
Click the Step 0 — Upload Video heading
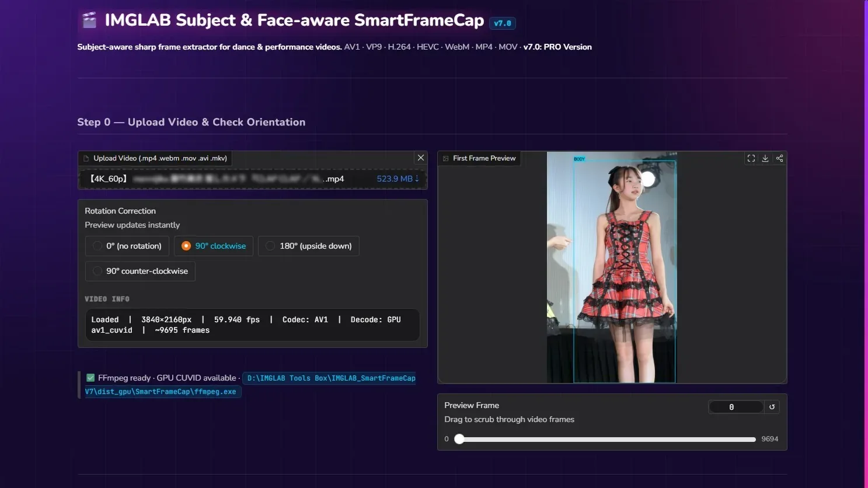(x=191, y=122)
